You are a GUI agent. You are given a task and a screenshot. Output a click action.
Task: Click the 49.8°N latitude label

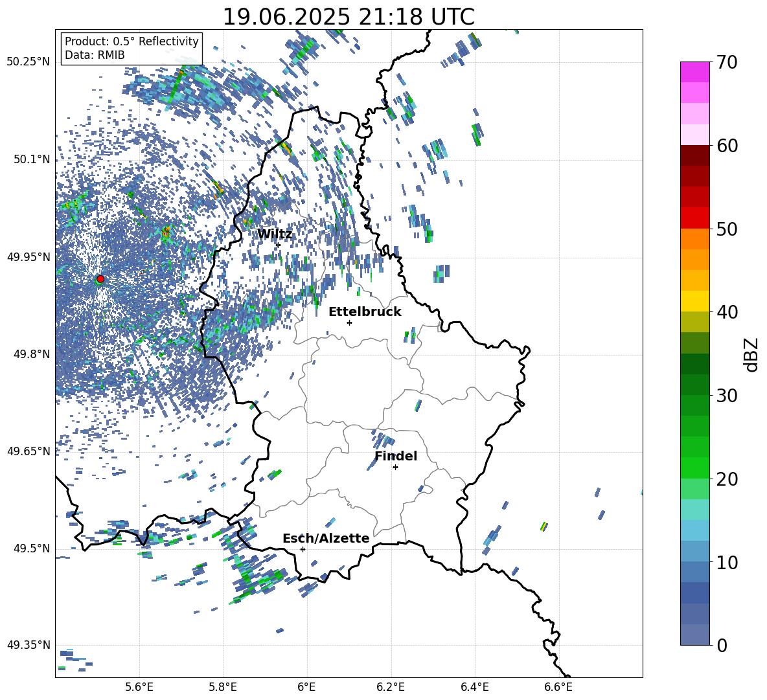(x=31, y=354)
